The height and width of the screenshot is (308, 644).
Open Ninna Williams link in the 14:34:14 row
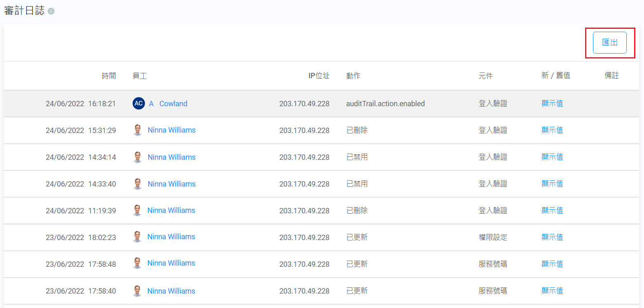[172, 157]
